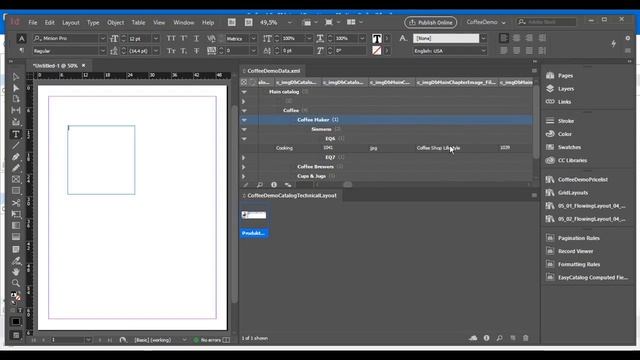Select the Gap tool
Viewport: 640px width, 360px height.
[x=16, y=110]
